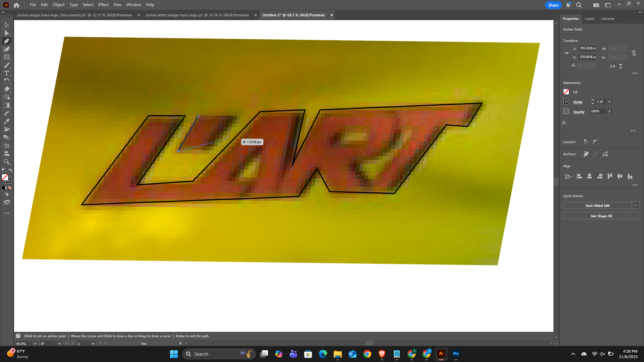The height and width of the screenshot is (362, 644).
Task: Open the Effect menu
Action: click(103, 5)
